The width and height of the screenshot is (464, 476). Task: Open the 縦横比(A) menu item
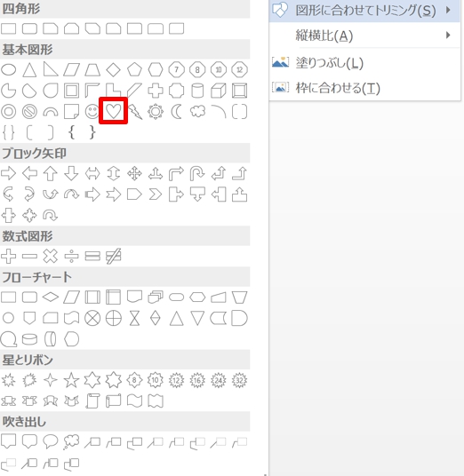[x=364, y=36]
